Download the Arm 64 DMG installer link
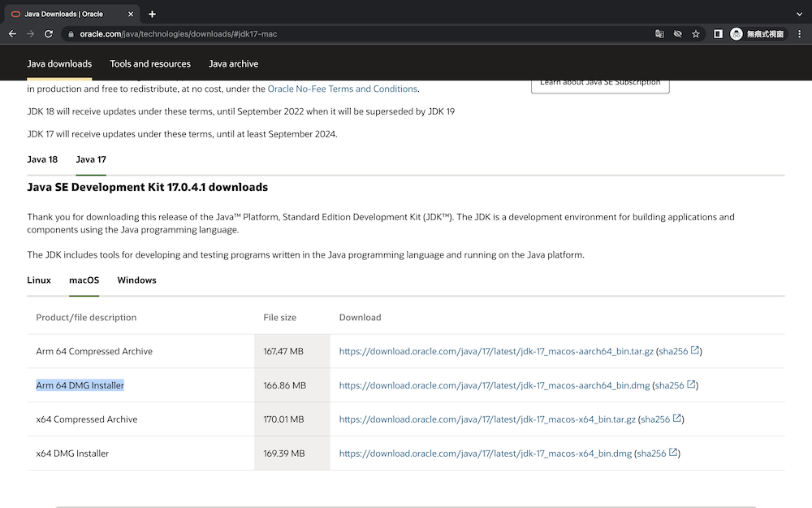Viewport: 812px width, 508px height. pyautogui.click(x=494, y=385)
